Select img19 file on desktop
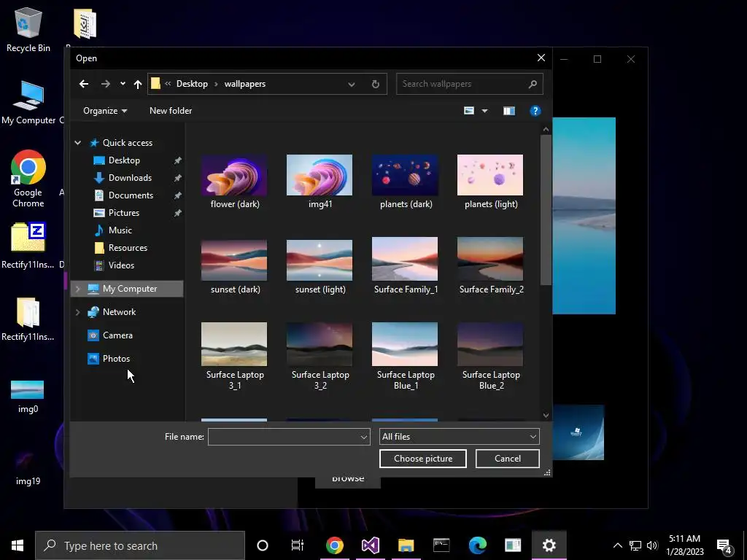Viewport: 747px width, 560px height. pyautogui.click(x=28, y=469)
